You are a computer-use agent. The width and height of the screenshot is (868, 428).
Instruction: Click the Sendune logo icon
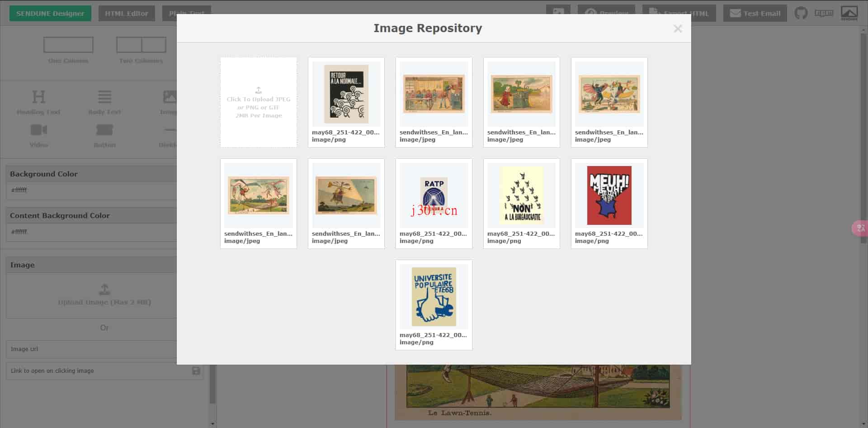click(x=849, y=13)
